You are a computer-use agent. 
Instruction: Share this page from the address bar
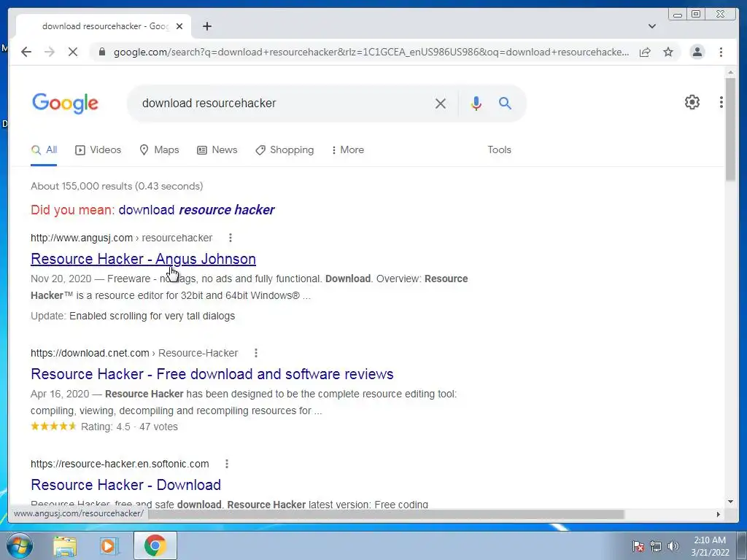tap(645, 52)
